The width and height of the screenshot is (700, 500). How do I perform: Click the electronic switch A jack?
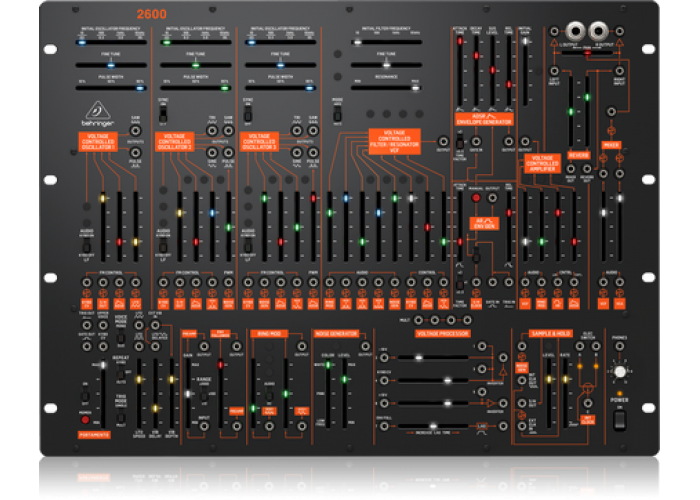579,346
